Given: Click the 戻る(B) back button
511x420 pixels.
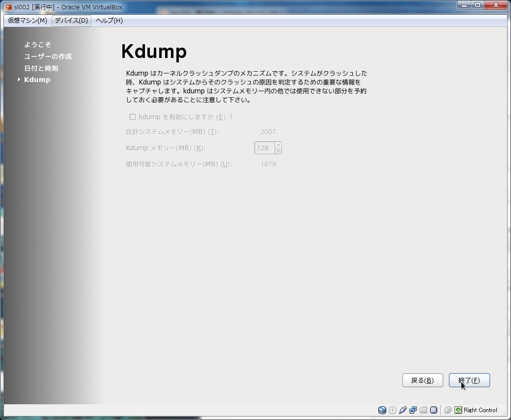Looking at the screenshot, I should click(x=423, y=380).
